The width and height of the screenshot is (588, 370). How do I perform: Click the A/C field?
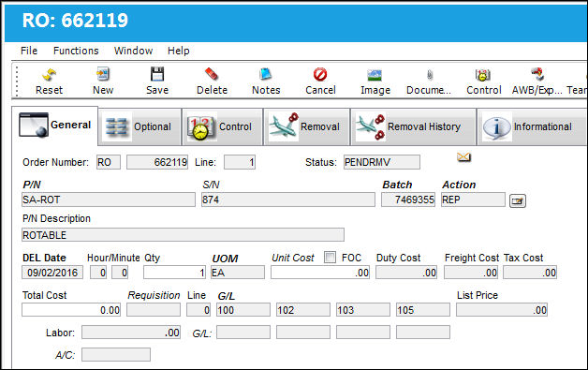click(116, 354)
